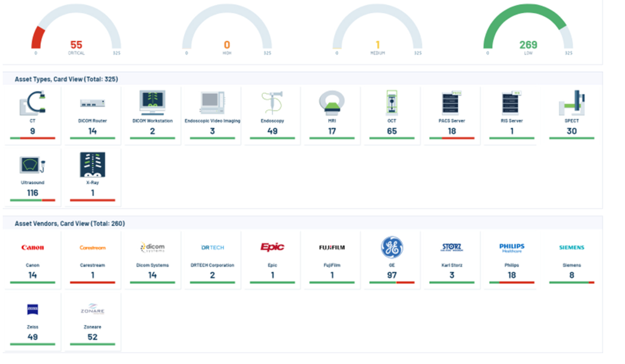Click the Asset Types, Card View heading
This screenshot has width=625, height=364.
click(66, 79)
